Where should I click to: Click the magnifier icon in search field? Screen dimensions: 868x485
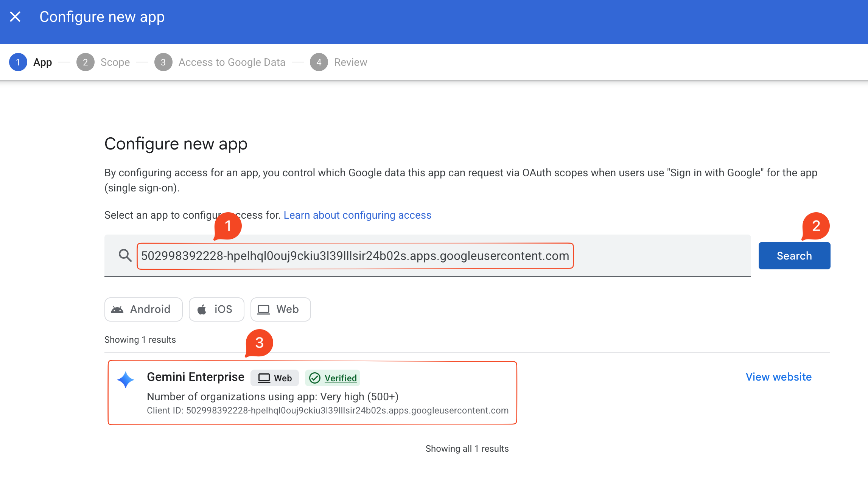[x=125, y=256]
